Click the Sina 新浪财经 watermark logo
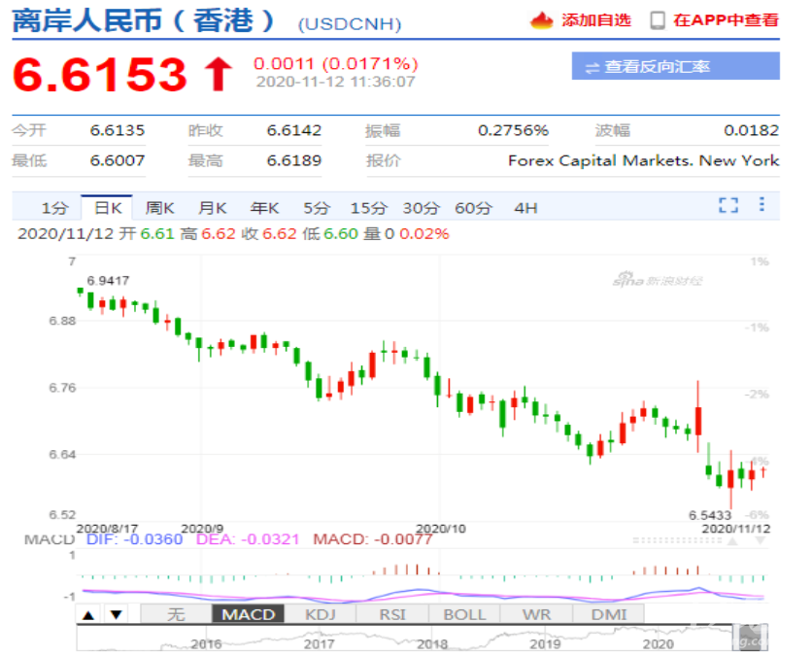This screenshot has height=657, width=812. click(x=658, y=281)
